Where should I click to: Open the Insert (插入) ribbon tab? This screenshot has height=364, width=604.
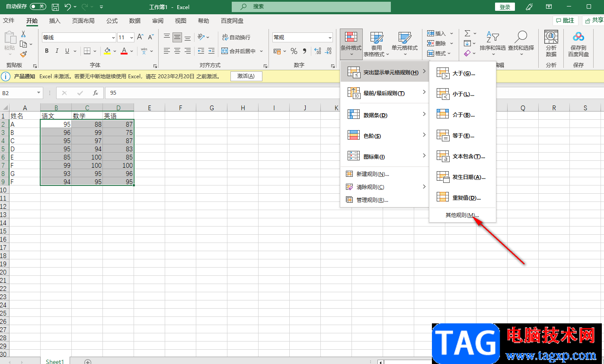55,21
